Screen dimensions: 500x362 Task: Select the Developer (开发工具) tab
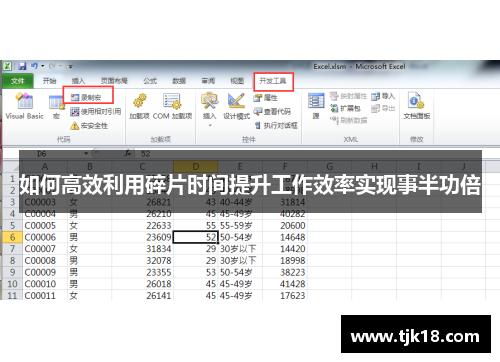click(x=273, y=81)
